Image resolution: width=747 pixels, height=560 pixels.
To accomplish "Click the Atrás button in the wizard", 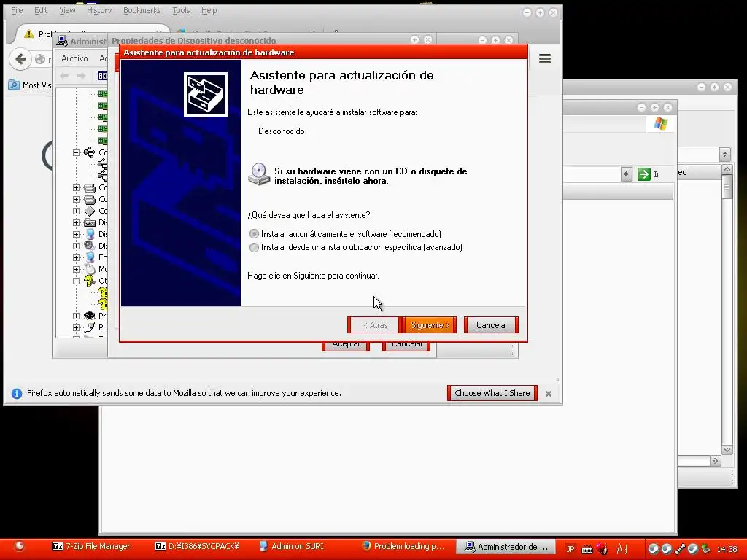I will tap(375, 324).
